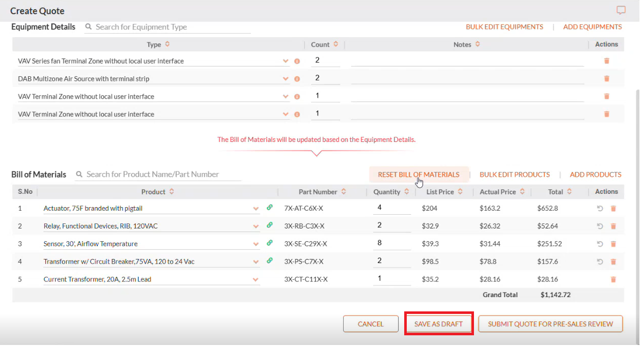Screen dimensions: 644x347
Task: Delete the Current Transformer product row
Action: (x=613, y=279)
